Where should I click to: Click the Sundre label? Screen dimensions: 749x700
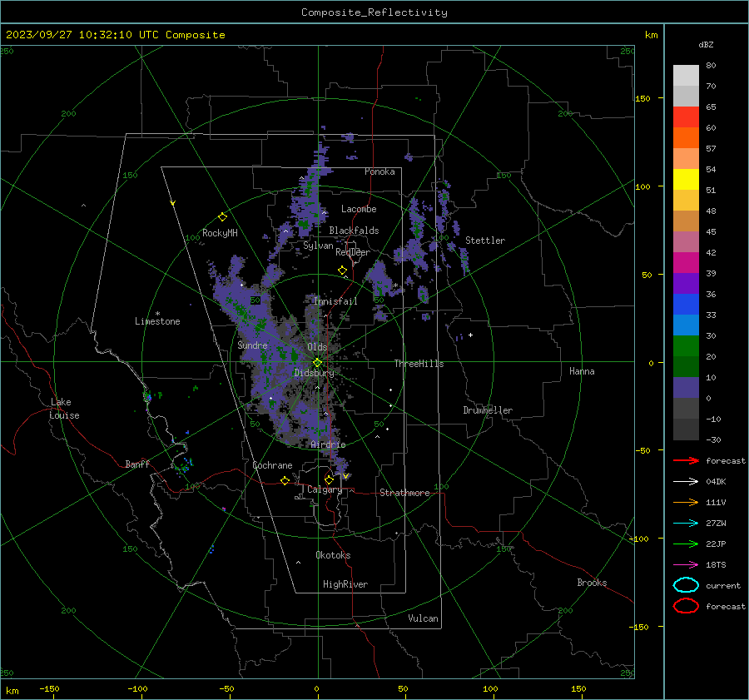253,345
